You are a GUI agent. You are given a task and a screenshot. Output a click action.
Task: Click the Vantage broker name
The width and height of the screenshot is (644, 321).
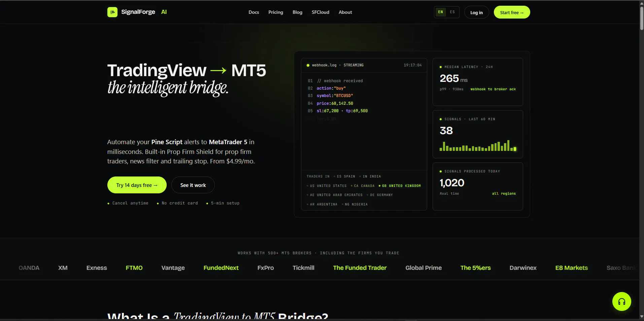click(173, 268)
